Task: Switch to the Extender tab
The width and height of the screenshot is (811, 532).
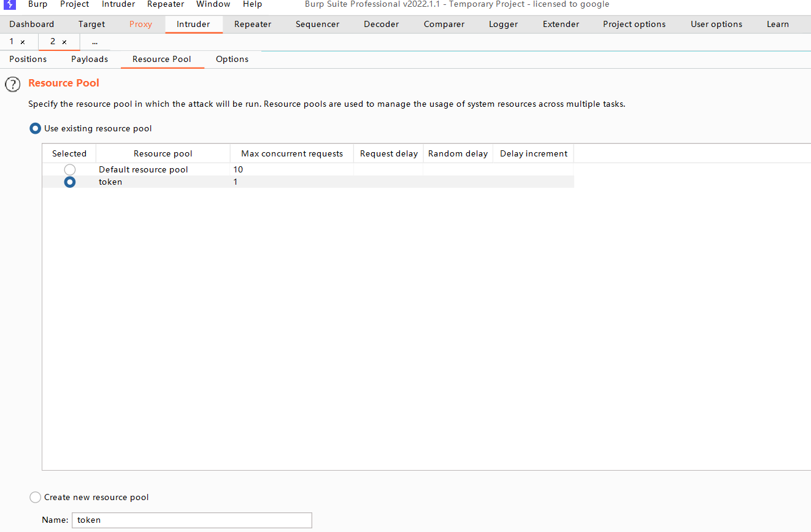Action: [561, 24]
